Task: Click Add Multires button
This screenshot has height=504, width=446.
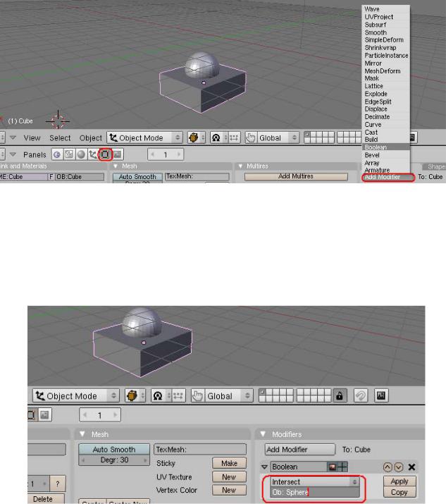Action: coord(296,176)
